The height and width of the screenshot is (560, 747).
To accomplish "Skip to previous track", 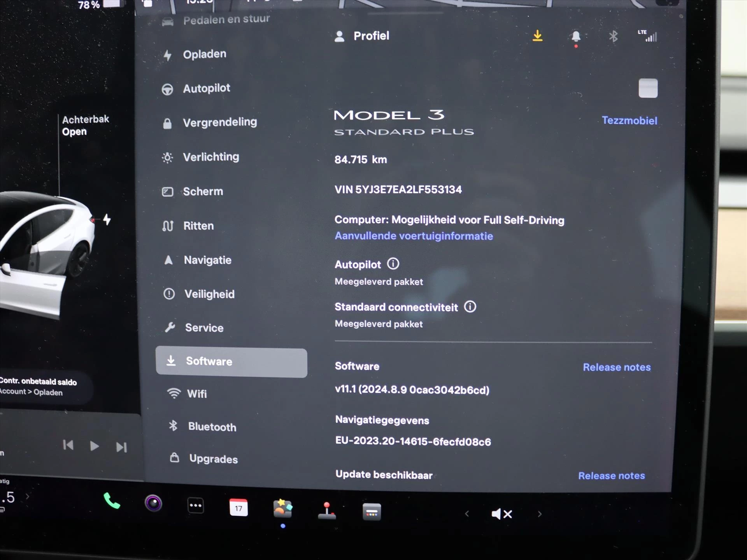I will click(x=68, y=445).
